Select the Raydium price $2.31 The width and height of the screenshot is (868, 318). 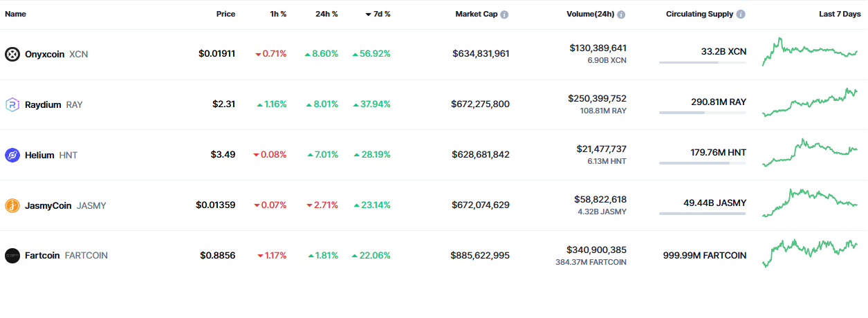[224, 104]
